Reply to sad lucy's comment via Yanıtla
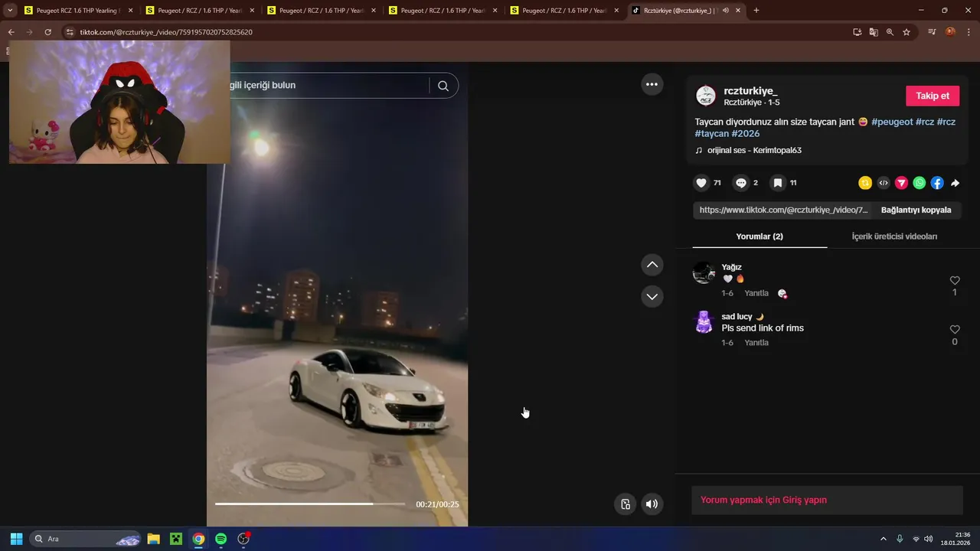 [756, 343]
